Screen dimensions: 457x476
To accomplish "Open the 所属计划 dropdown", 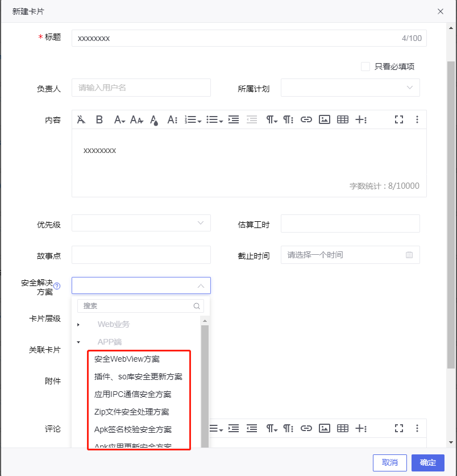I will [x=350, y=88].
